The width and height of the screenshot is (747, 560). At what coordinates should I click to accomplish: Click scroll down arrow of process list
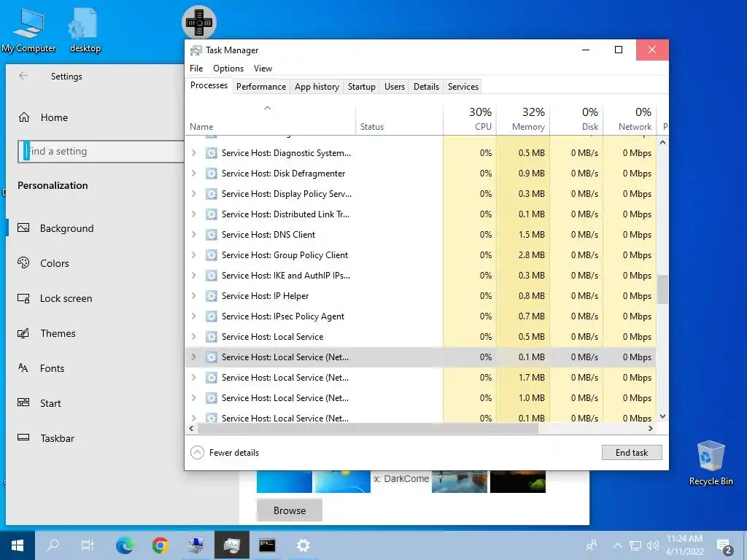(662, 416)
